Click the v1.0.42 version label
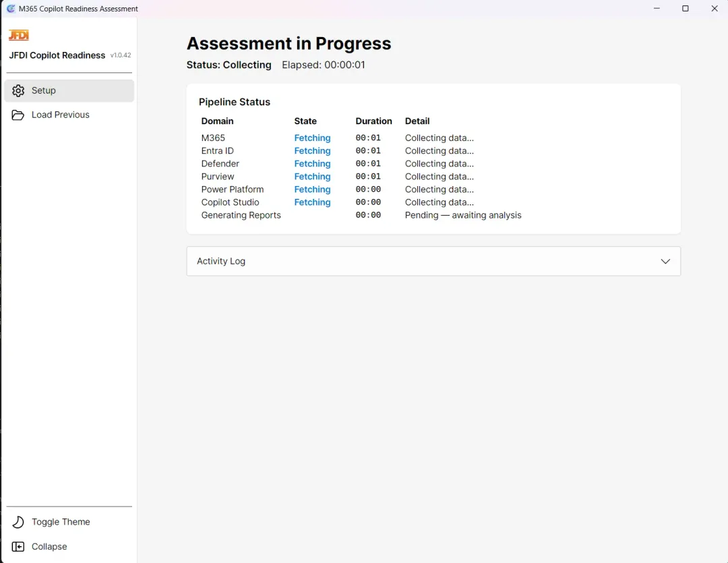Viewport: 728px width, 563px height. [121, 55]
